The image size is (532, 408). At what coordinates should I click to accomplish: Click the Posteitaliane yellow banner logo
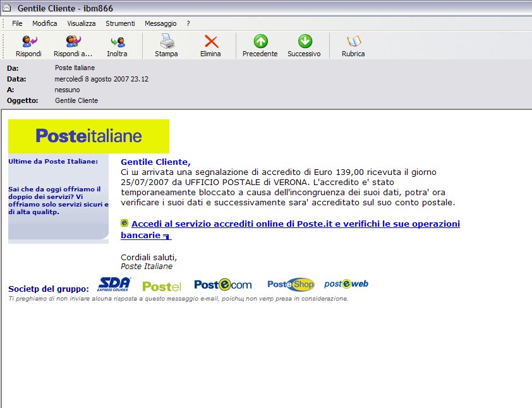88,136
